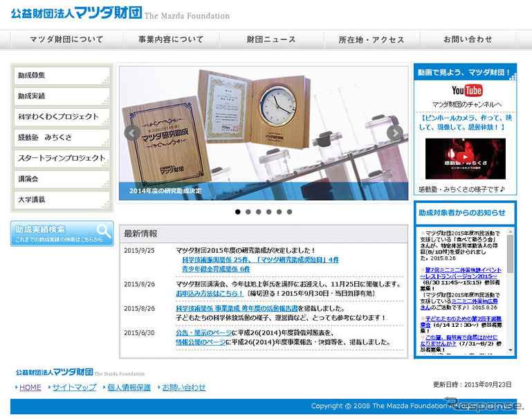Select the first carousel dot
532x419 pixels.
pyautogui.click(x=238, y=212)
